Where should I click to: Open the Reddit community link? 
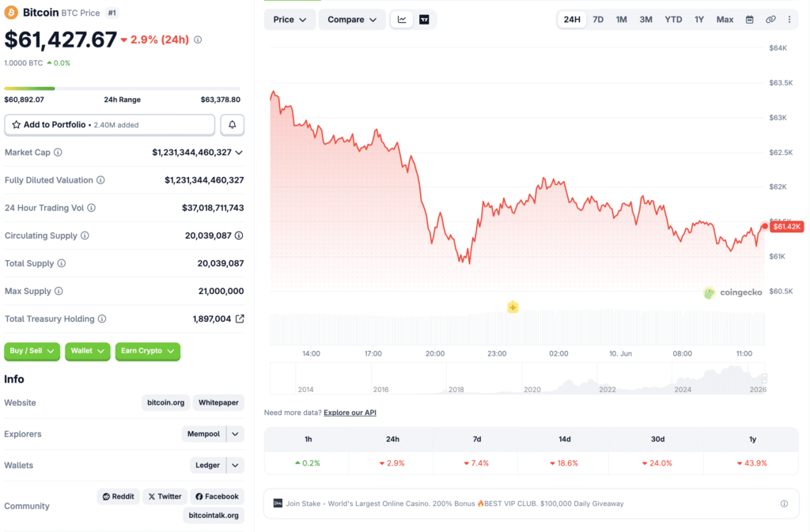119,496
